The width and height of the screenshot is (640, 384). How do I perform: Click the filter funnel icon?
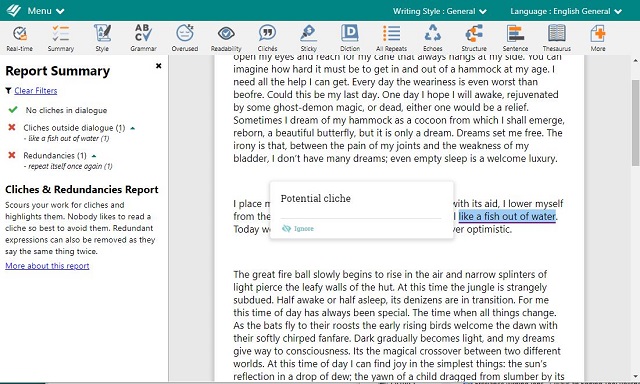(8, 91)
